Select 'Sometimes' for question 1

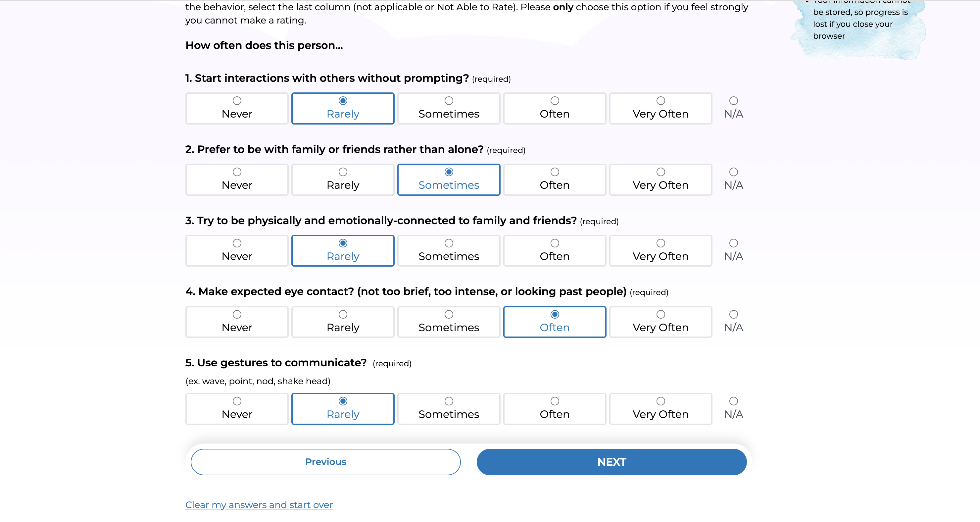pos(448,108)
